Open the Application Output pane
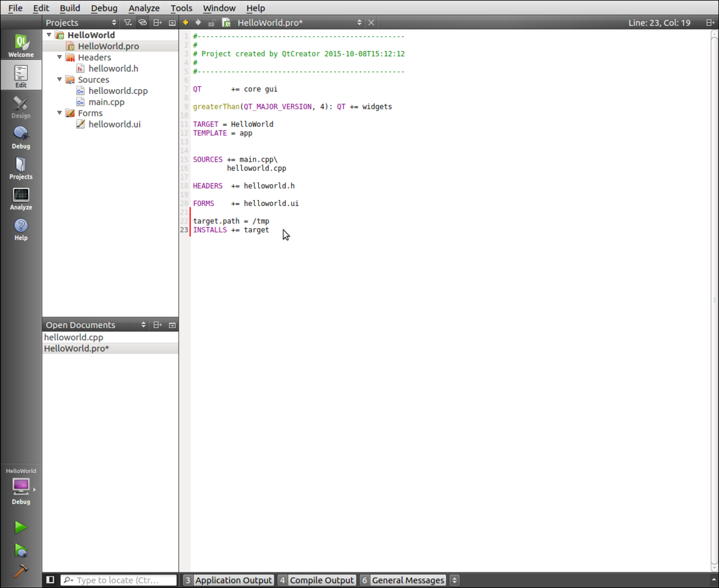Image resolution: width=719 pixels, height=588 pixels. [234, 580]
